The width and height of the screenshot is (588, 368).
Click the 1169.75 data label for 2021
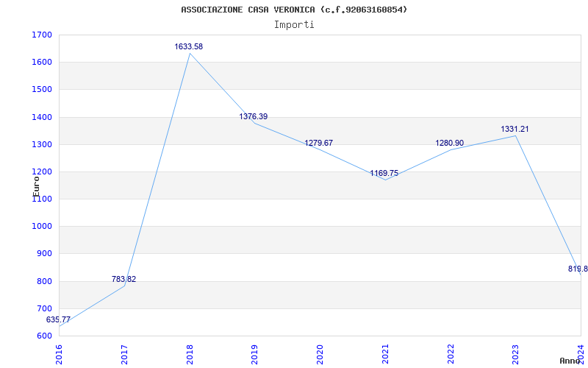[x=384, y=173]
